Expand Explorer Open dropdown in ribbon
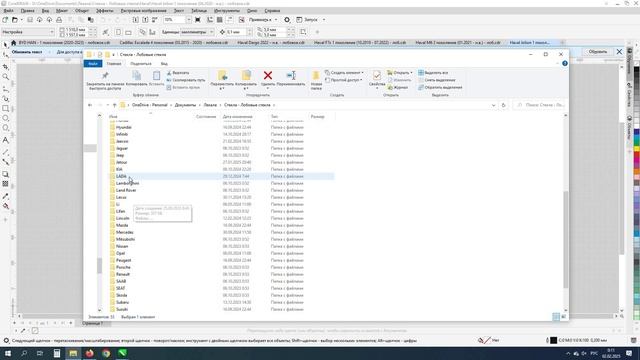This screenshot has width=640, height=360. 400,73
